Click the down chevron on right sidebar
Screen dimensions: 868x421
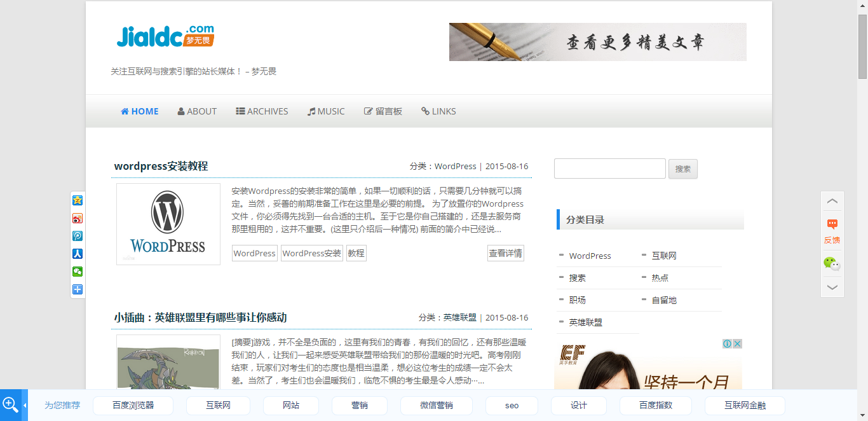(832, 287)
